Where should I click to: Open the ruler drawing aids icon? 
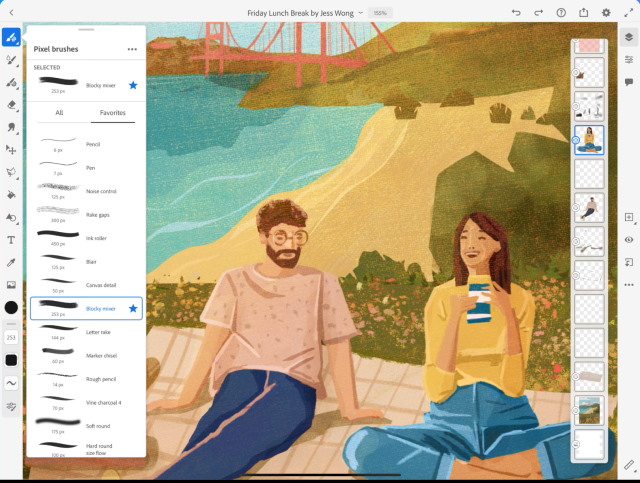pyautogui.click(x=629, y=465)
